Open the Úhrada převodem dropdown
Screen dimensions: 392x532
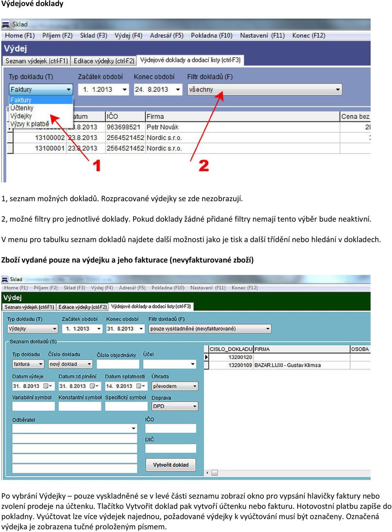pyautogui.click(x=175, y=386)
